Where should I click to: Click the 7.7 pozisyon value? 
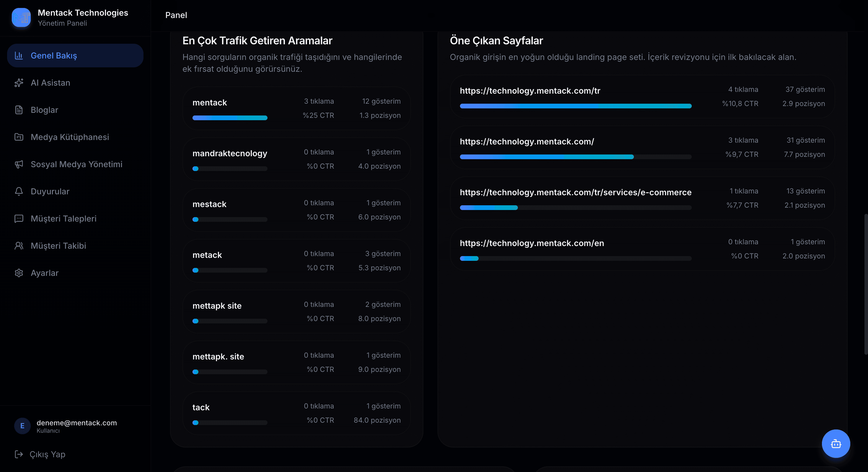point(804,154)
